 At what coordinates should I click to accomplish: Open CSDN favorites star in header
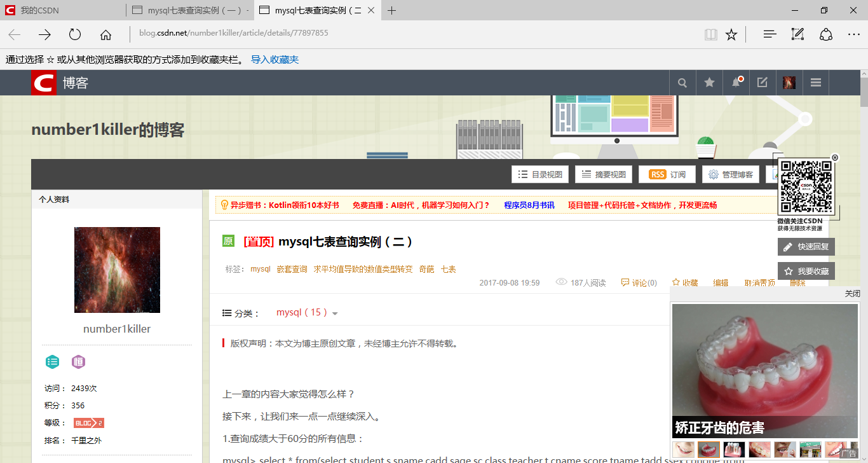point(709,83)
